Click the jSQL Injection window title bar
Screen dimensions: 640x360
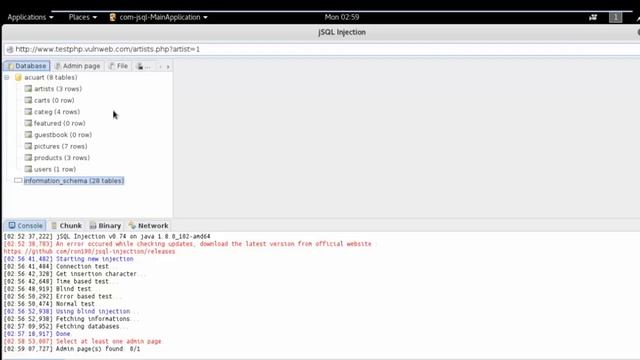(x=342, y=32)
